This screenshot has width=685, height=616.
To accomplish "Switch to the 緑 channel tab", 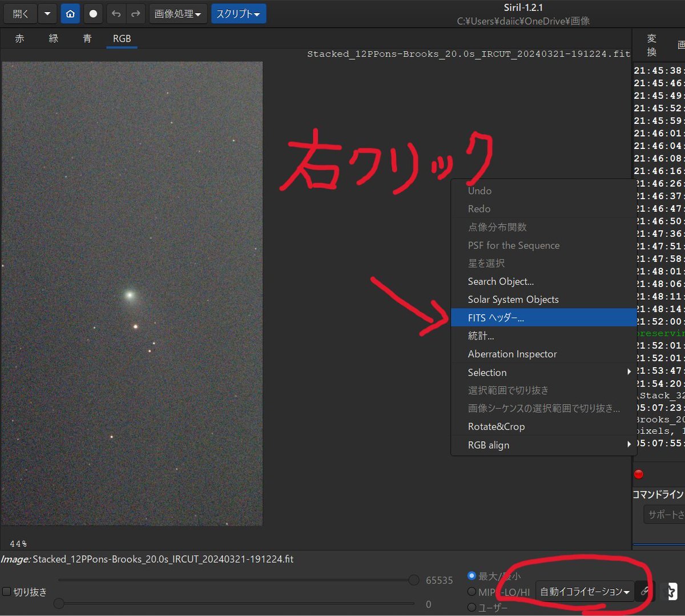I will tap(54, 38).
